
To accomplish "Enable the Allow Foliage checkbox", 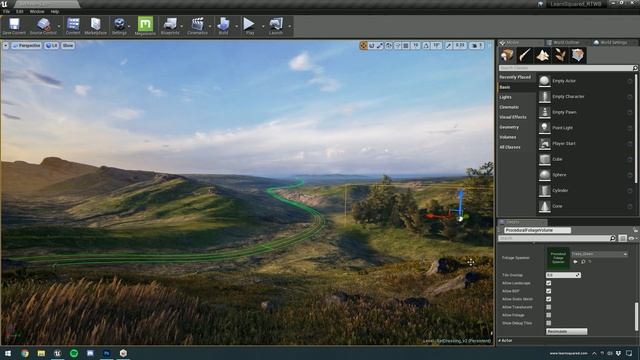I will (549, 315).
